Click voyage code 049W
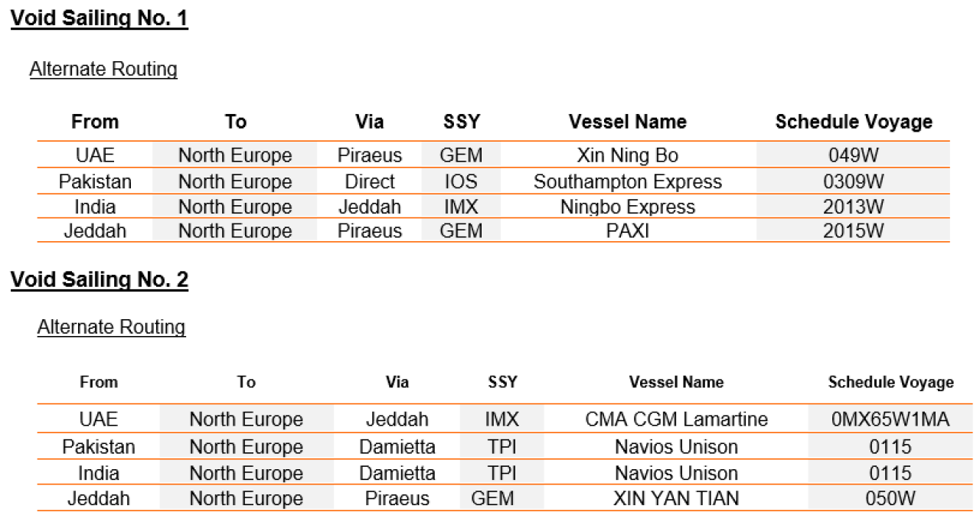 pyautogui.click(x=854, y=155)
